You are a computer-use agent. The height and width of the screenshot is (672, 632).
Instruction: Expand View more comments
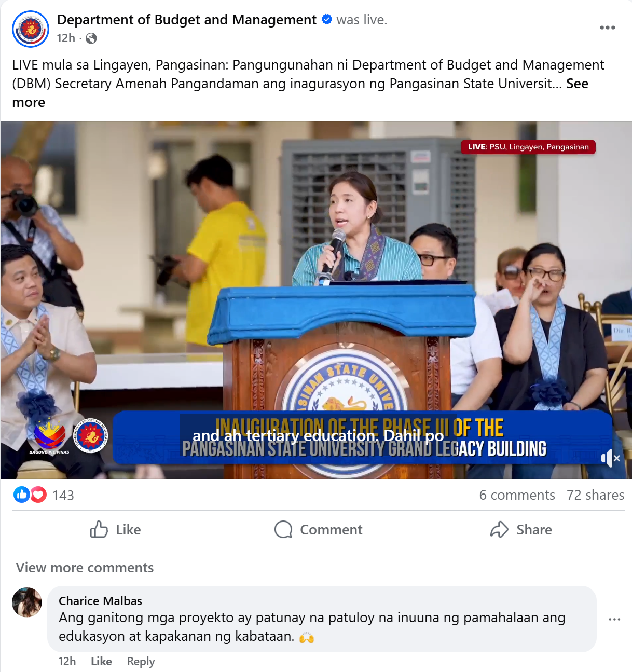85,568
